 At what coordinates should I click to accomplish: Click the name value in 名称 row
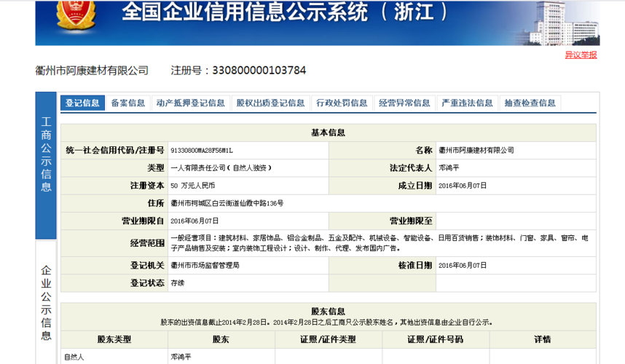coord(476,151)
